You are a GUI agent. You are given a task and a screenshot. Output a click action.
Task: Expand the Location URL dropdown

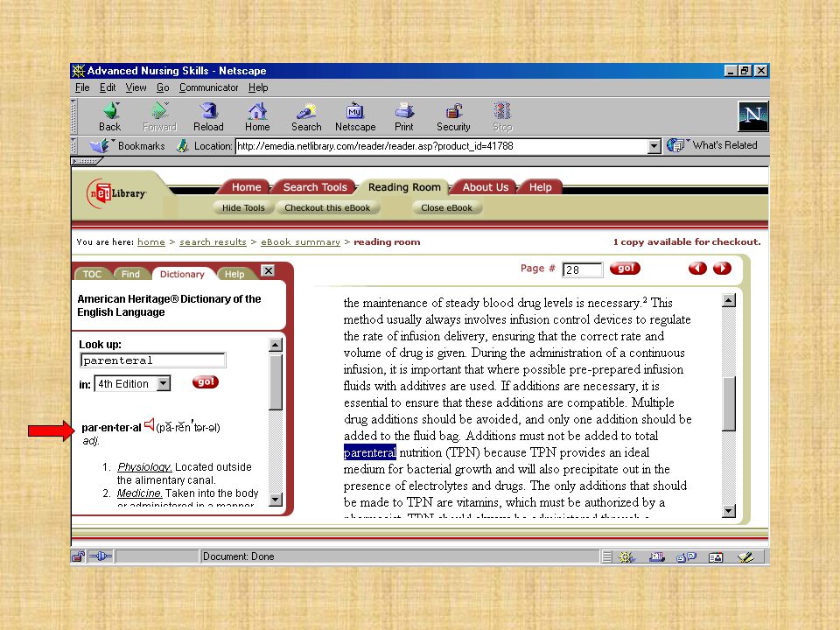[654, 146]
